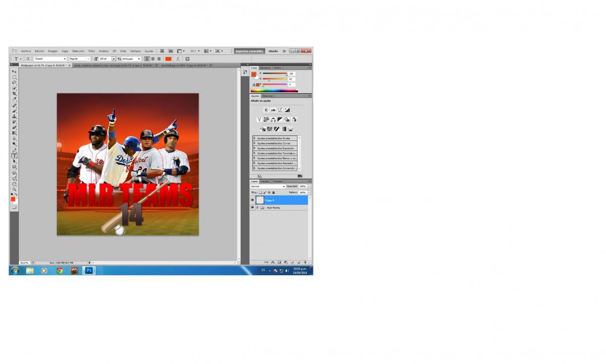The height and width of the screenshot is (364, 606).
Task: Click the layer style fx icon
Action: (273, 263)
